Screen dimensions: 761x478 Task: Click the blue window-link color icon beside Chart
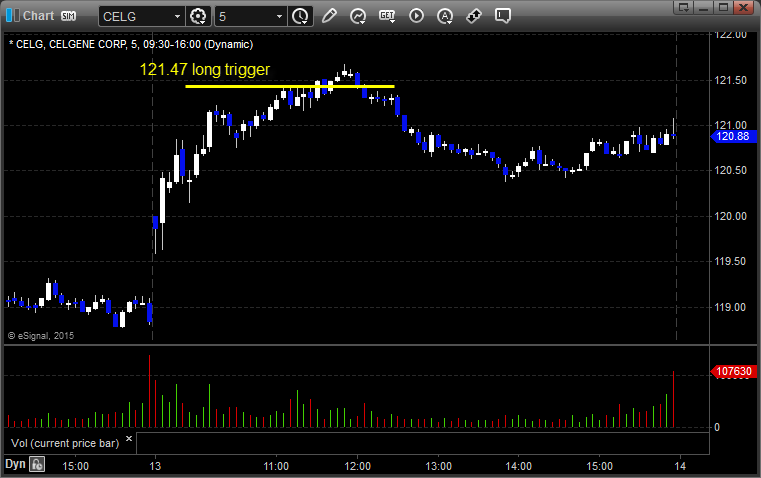pyautogui.click(x=13, y=16)
